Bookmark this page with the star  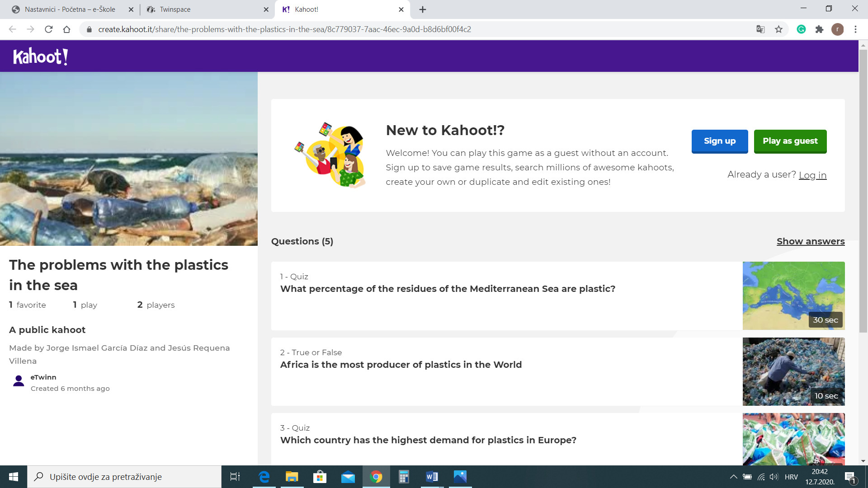coord(778,29)
